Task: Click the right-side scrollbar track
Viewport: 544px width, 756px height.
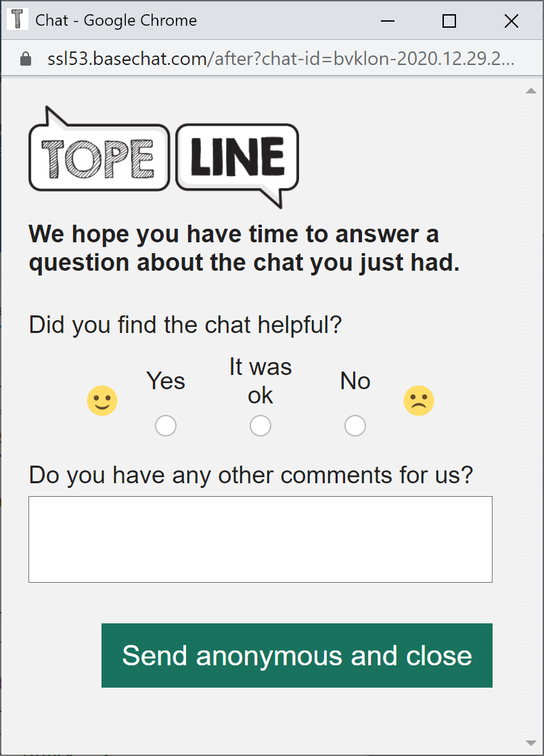Action: 531,406
